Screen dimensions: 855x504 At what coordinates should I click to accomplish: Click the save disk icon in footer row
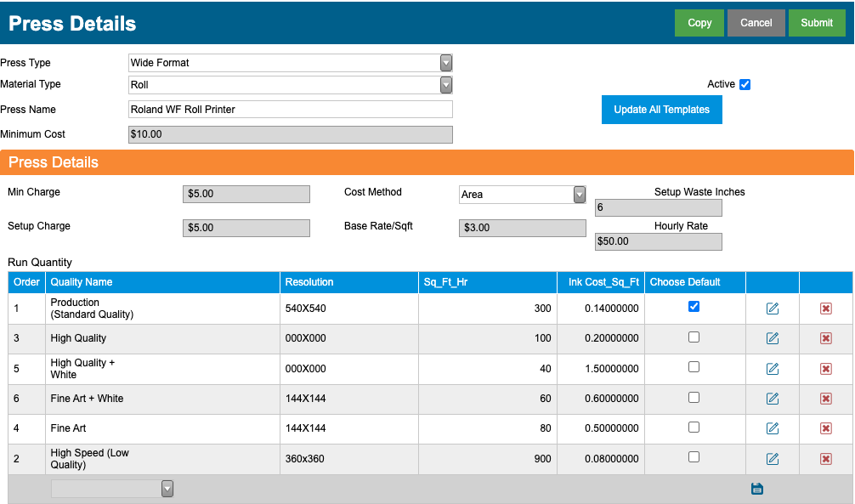point(757,489)
